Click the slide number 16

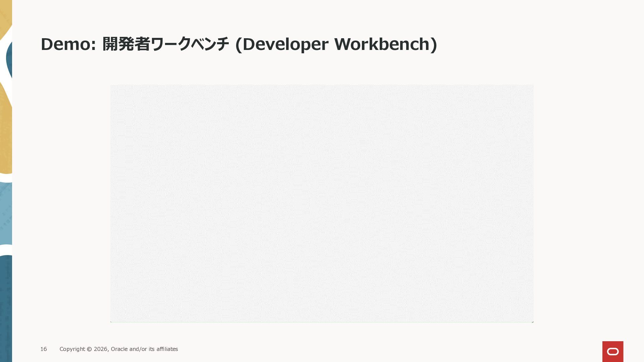coord(44,349)
